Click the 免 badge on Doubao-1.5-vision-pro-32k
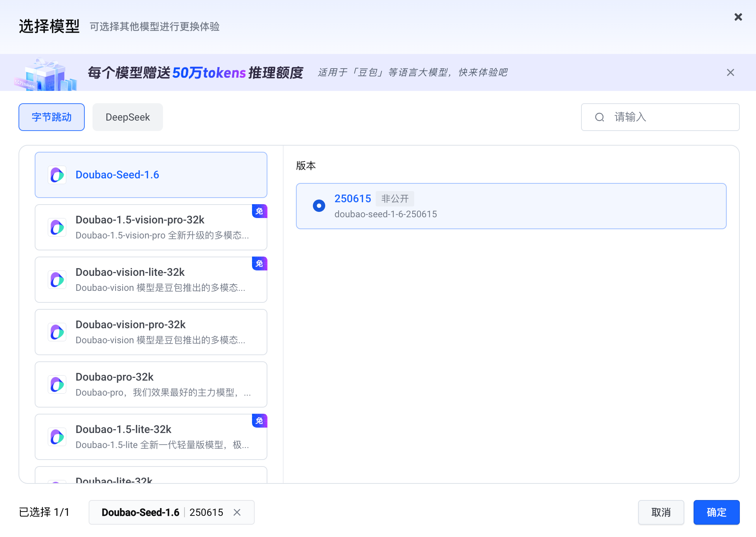 (x=260, y=211)
